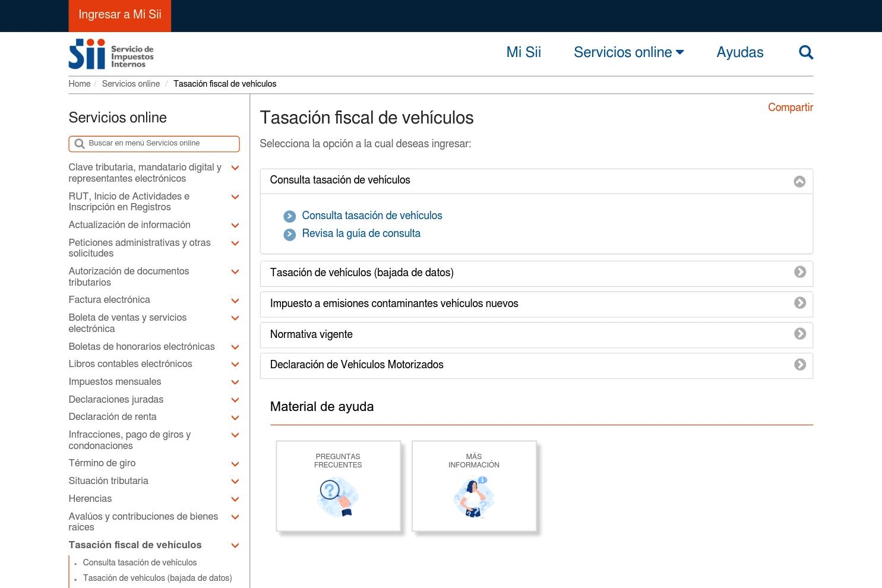Click arrow bullet beside Revisa la guía

[x=290, y=235]
